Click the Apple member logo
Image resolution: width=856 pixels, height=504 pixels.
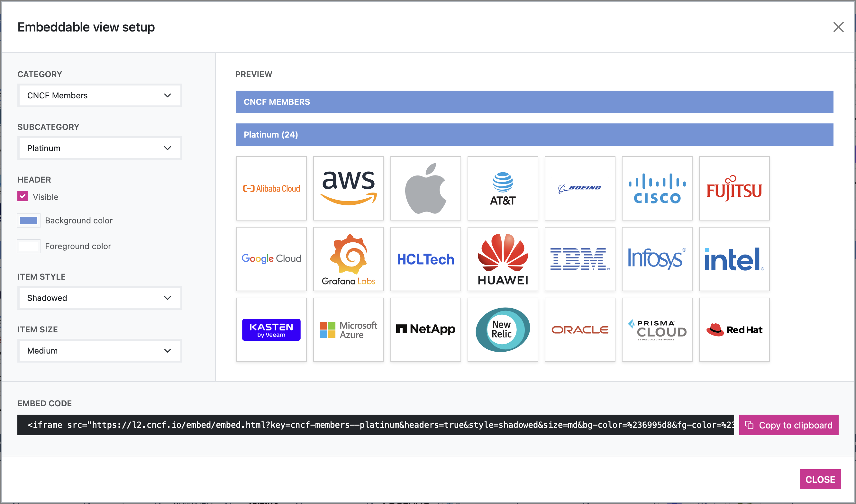point(425,188)
